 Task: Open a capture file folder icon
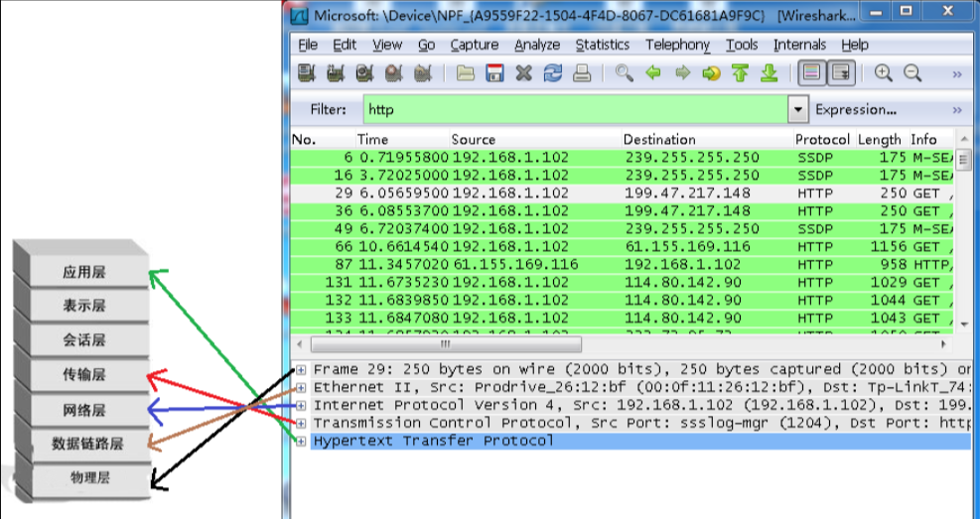(x=465, y=73)
